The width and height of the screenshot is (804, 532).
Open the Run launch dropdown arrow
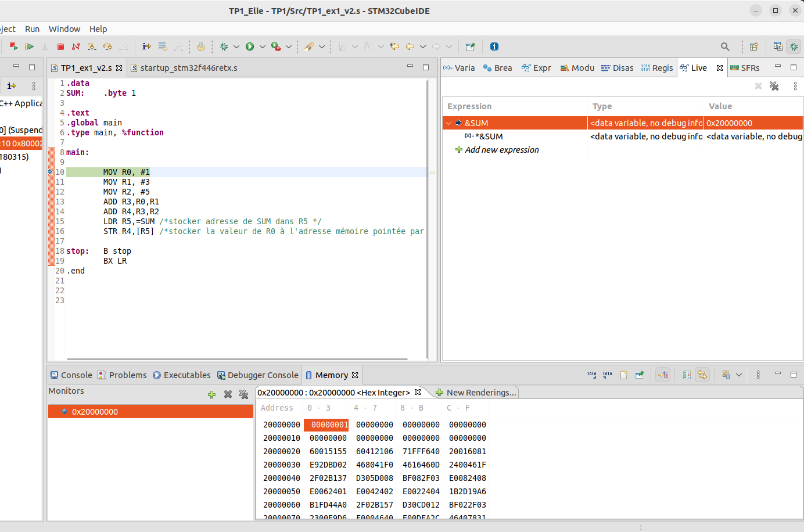pyautogui.click(x=263, y=46)
